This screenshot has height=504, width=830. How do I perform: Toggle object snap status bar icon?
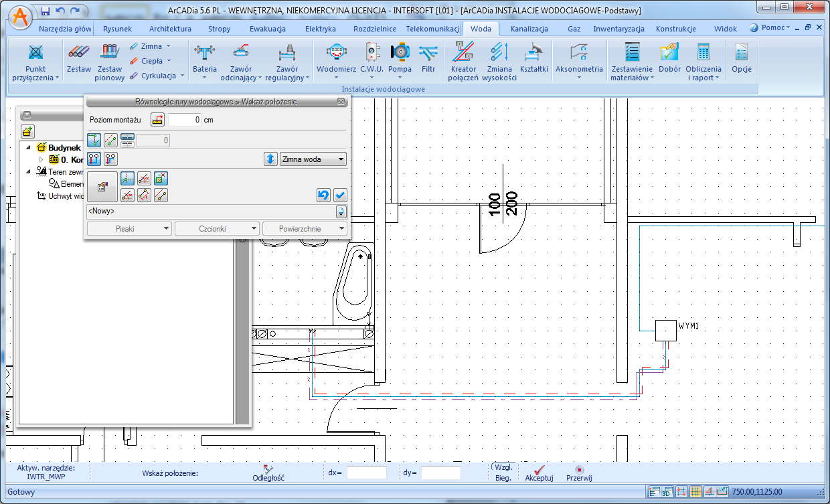pyautogui.click(x=681, y=492)
